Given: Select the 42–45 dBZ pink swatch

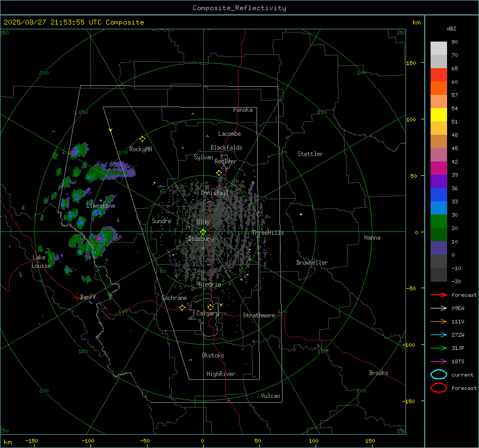Looking at the screenshot, I should click(439, 155).
